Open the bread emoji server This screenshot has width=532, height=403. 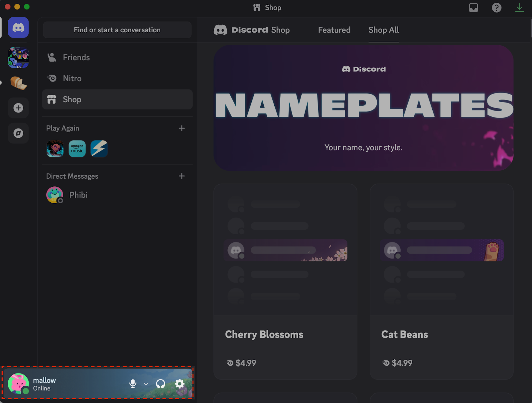pyautogui.click(x=18, y=83)
